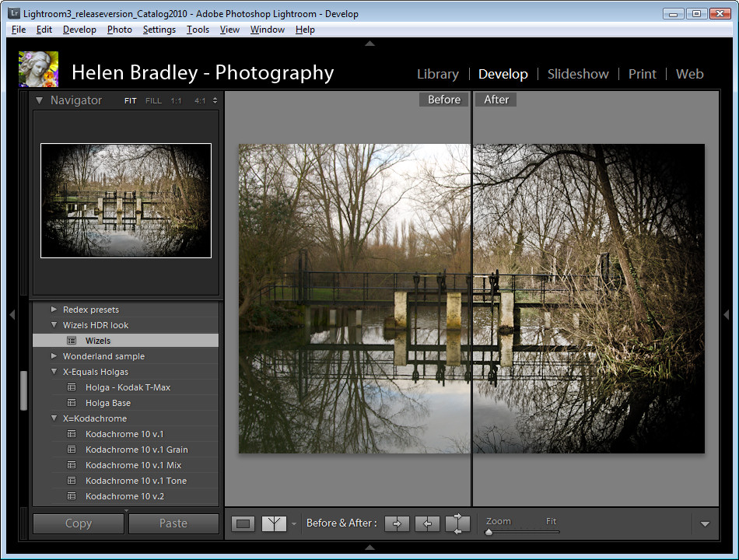
Task: Set Navigator zoom to FIT
Action: [x=130, y=100]
